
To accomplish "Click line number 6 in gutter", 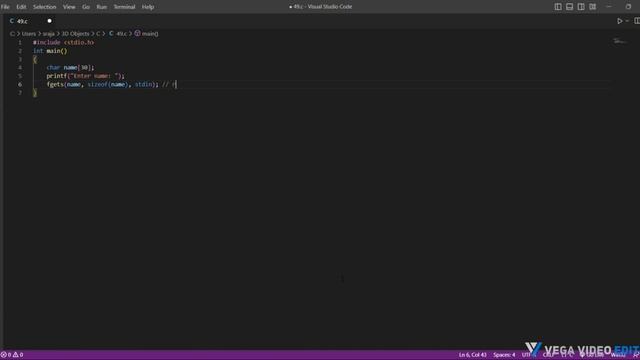I will 20,84.
